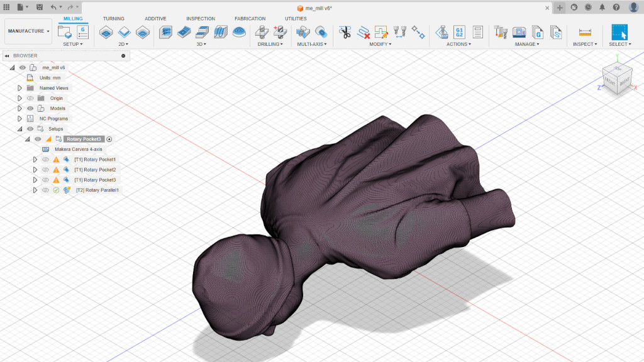Open the Job Status clock icon

point(588,8)
